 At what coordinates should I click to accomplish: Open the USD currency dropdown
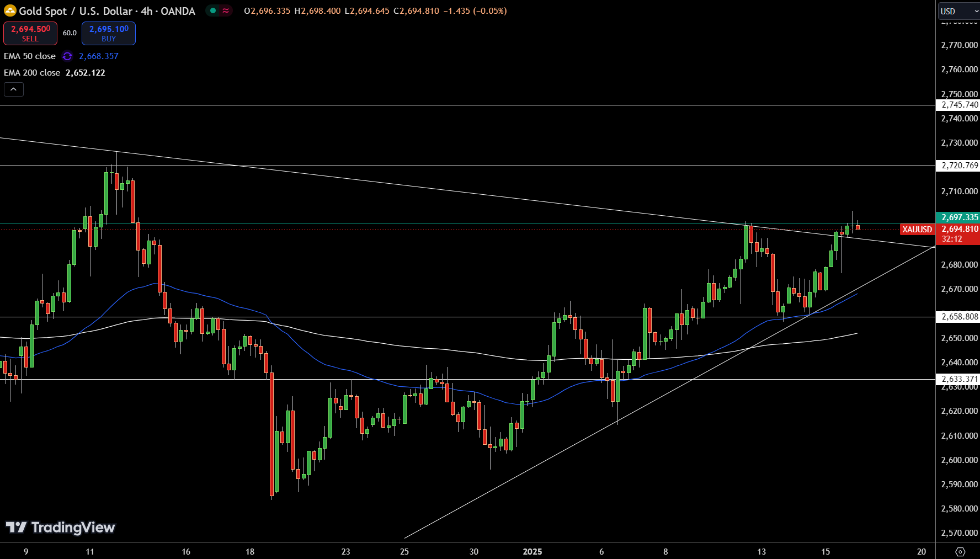(959, 11)
